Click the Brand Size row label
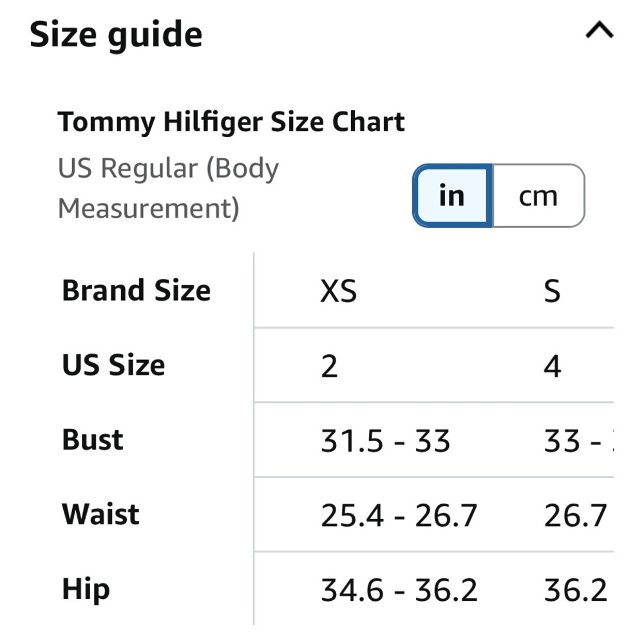This screenshot has width=644, height=644. [x=137, y=290]
